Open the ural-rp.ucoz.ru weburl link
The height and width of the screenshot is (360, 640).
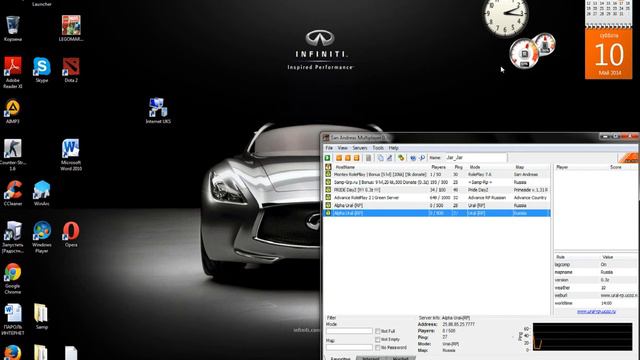596,311
